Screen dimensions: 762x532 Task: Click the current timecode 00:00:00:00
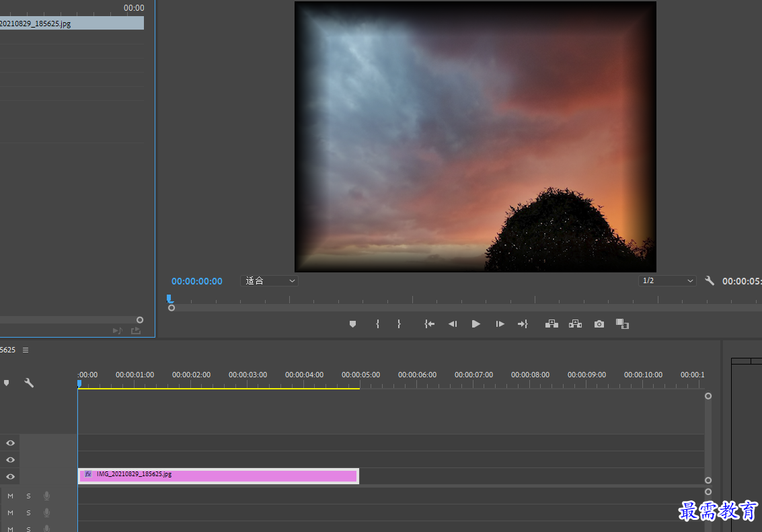pos(197,281)
